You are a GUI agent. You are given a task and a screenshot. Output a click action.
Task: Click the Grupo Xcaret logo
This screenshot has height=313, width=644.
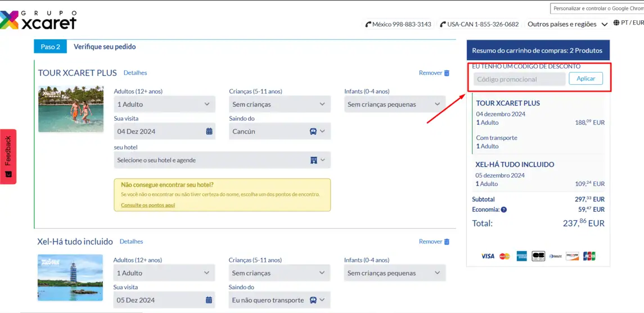38,20
